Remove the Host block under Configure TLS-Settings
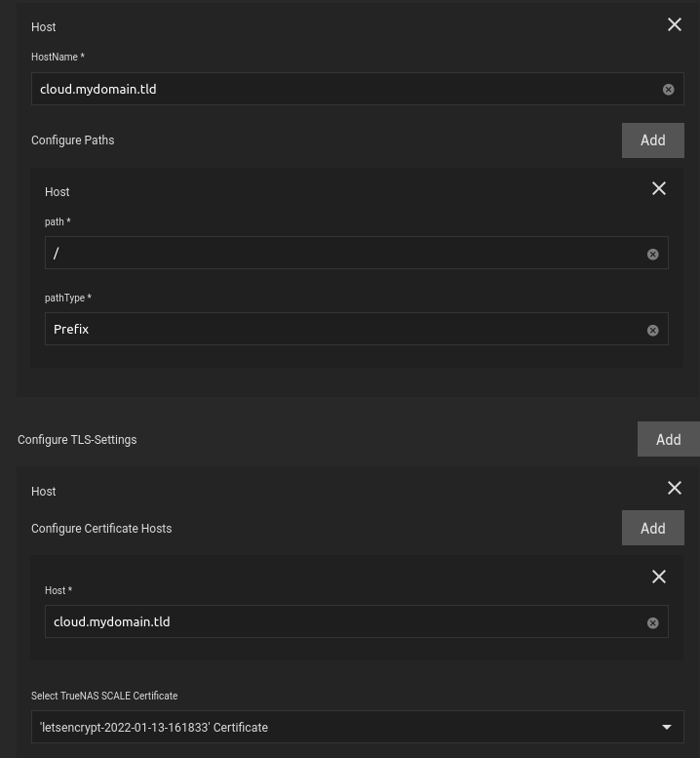This screenshot has height=758, width=700. (675, 488)
